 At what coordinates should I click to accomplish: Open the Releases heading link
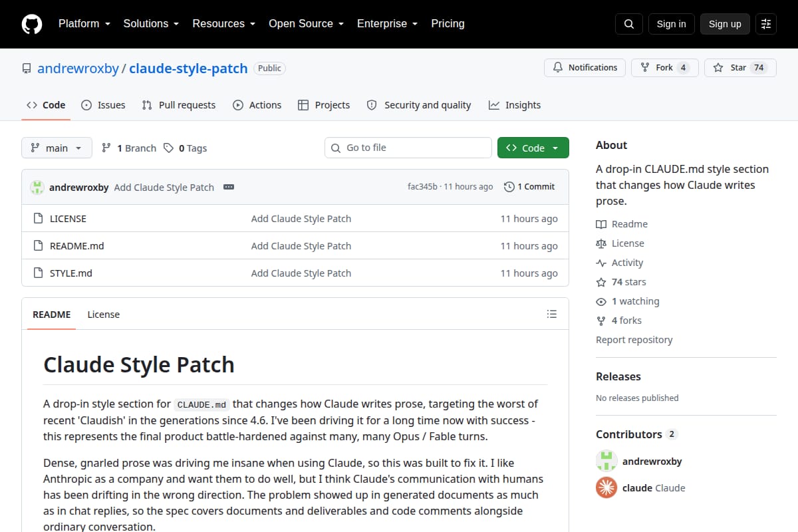coord(618,376)
